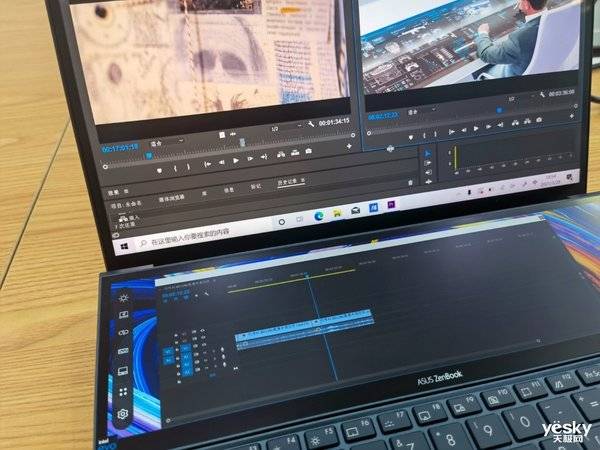Open the 历史记录 panel menu icon

coord(303,180)
